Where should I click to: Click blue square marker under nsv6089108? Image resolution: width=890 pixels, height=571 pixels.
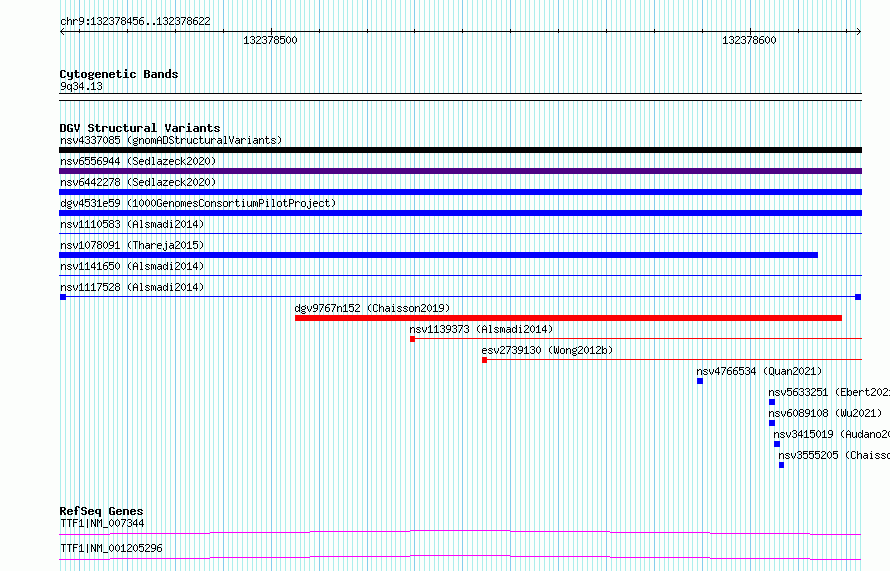(772, 423)
